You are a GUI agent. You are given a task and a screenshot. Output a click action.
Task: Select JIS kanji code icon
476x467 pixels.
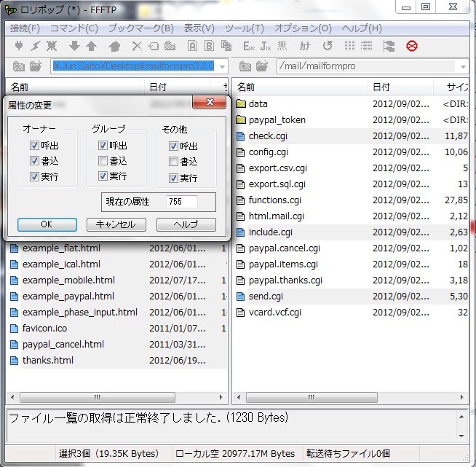tap(266, 46)
